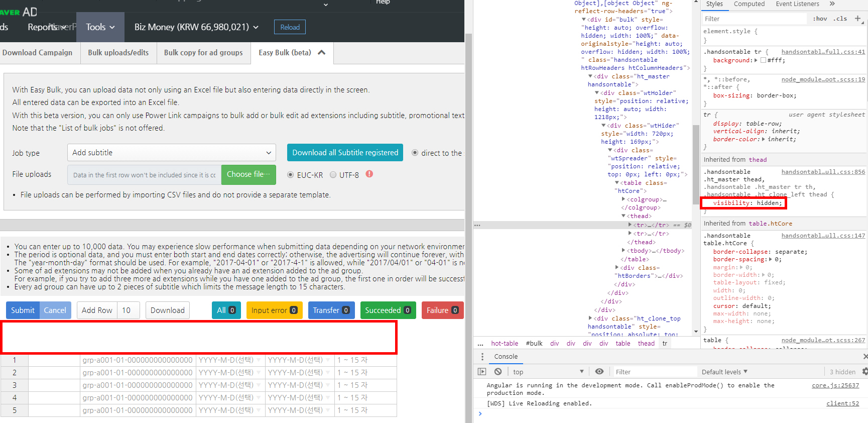Open the Default levels dropdown
The width and height of the screenshot is (868, 423).
coord(724,372)
